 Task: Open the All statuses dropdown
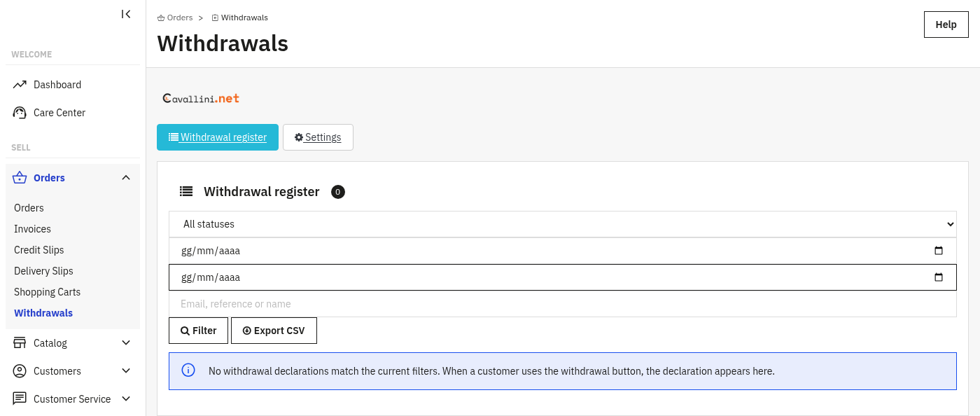(563, 224)
